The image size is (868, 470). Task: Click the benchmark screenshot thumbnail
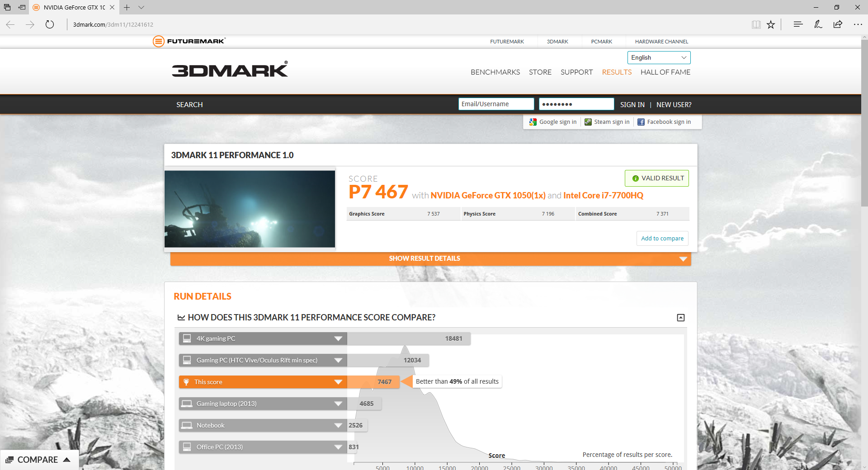250,209
